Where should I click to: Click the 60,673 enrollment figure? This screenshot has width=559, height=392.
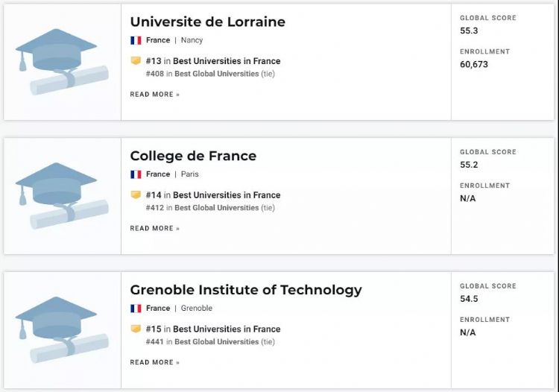coord(476,65)
